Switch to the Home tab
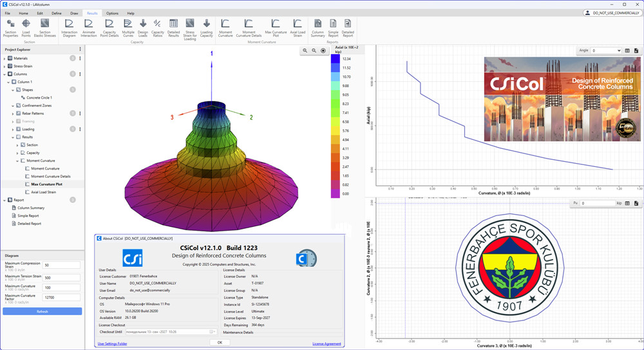The image size is (644, 350). (x=23, y=13)
